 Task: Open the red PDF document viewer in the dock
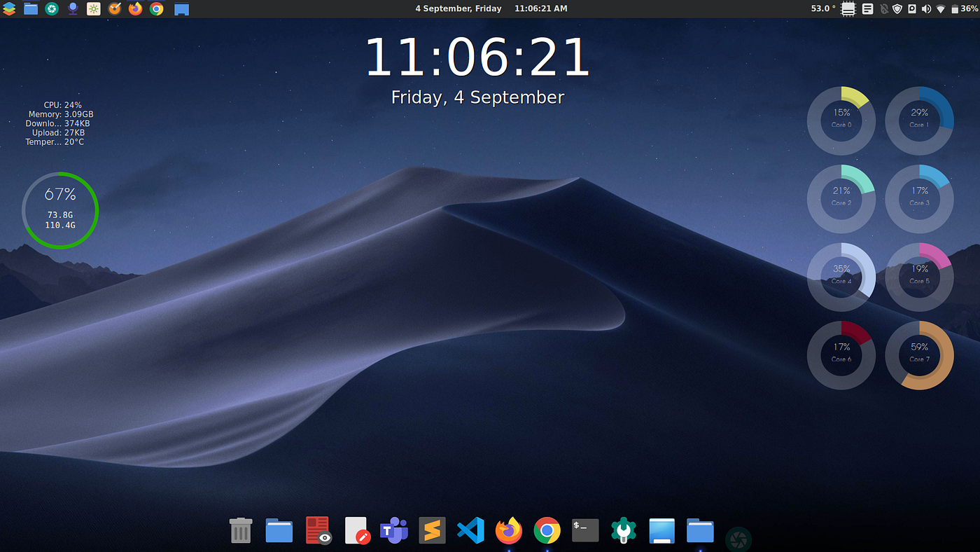317,530
